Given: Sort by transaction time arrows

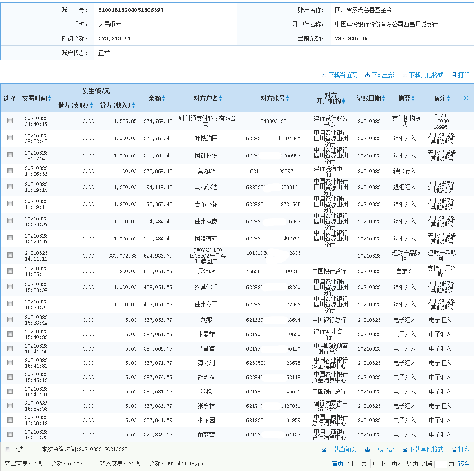Looking at the screenshot, I should pos(49,99).
